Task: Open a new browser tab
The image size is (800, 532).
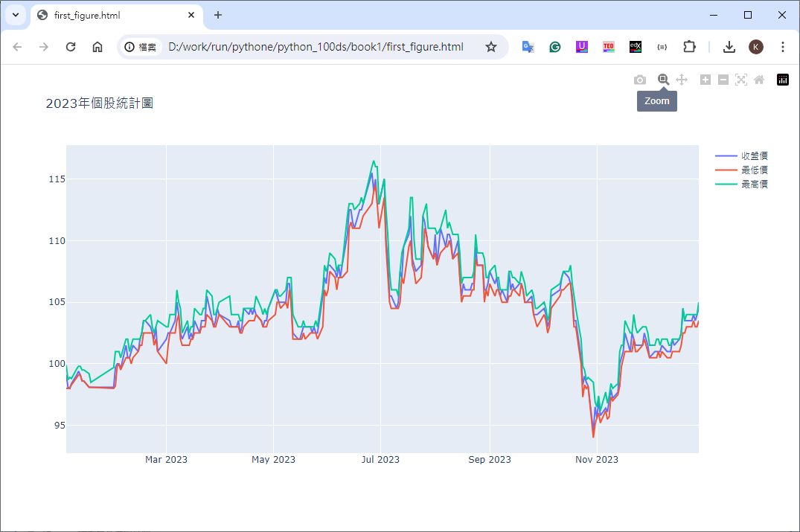Action: tap(218, 15)
